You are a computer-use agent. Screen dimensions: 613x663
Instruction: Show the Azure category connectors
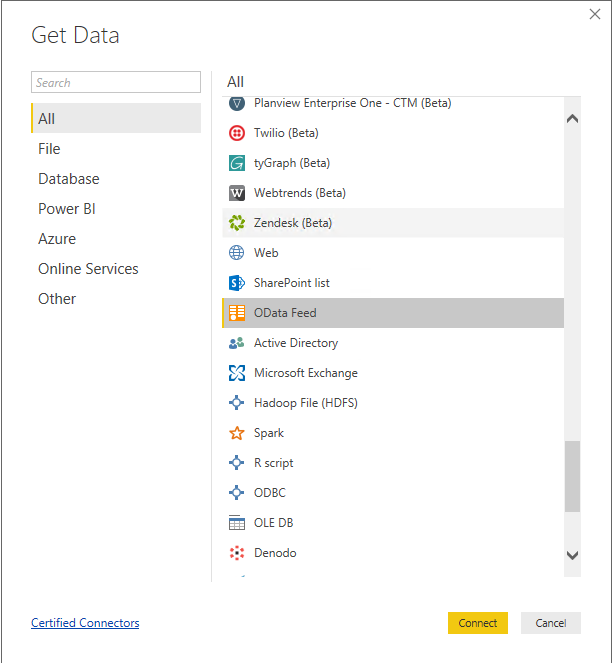coord(57,239)
